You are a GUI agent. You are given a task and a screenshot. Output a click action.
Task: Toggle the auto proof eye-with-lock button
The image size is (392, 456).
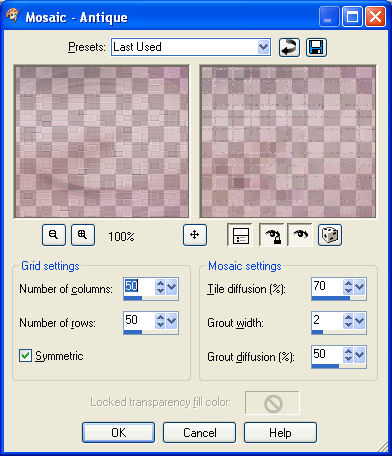(x=272, y=235)
